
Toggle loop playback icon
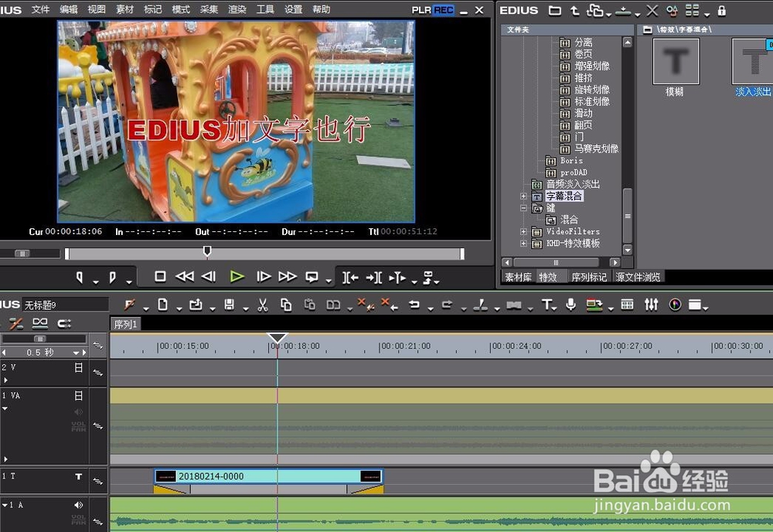tap(312, 277)
